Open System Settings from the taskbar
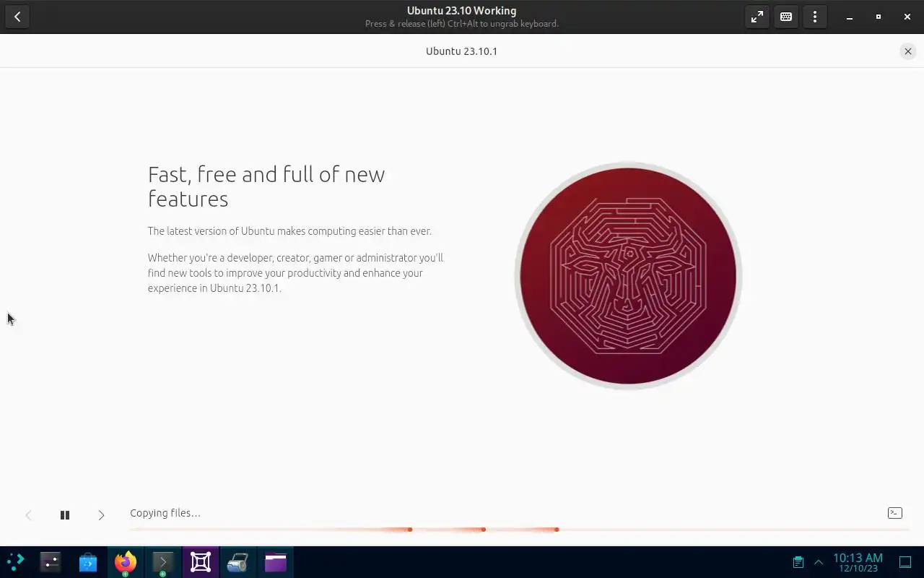This screenshot has width=924, height=578. tap(51, 562)
